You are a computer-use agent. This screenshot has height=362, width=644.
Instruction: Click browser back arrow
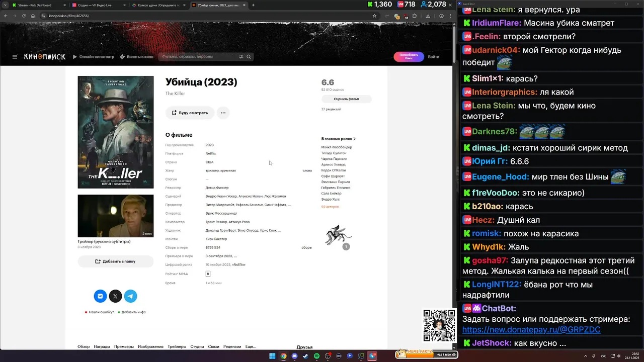(6, 16)
